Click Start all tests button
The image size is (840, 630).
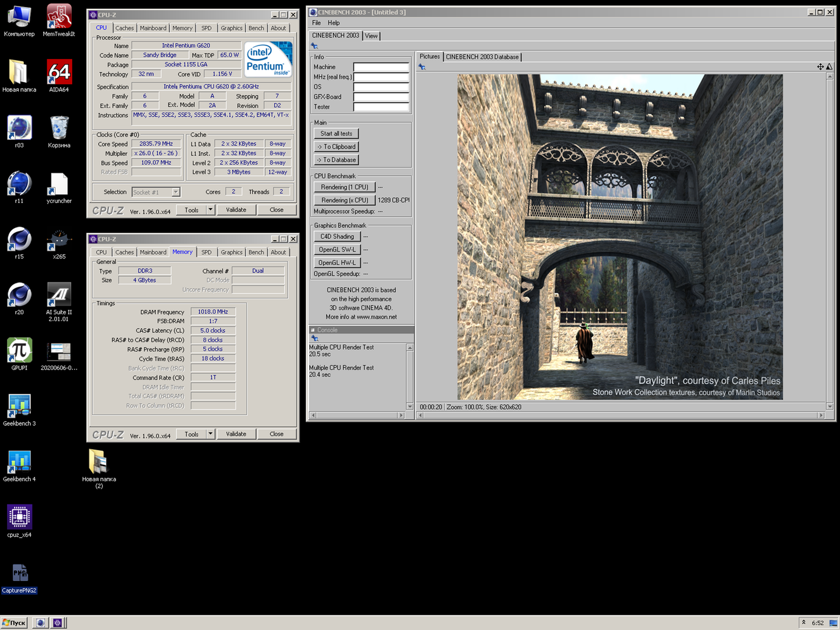click(337, 134)
